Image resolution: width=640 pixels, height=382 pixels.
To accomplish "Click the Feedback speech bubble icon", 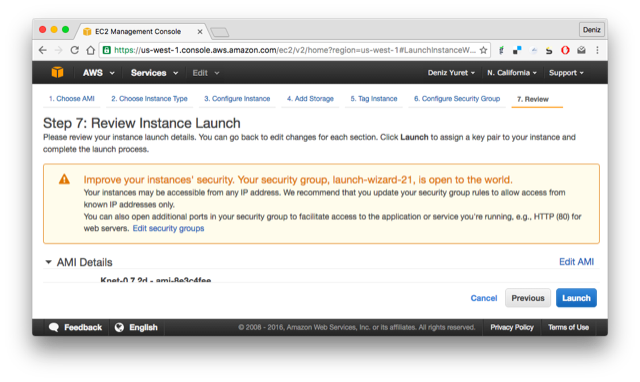I will (54, 327).
